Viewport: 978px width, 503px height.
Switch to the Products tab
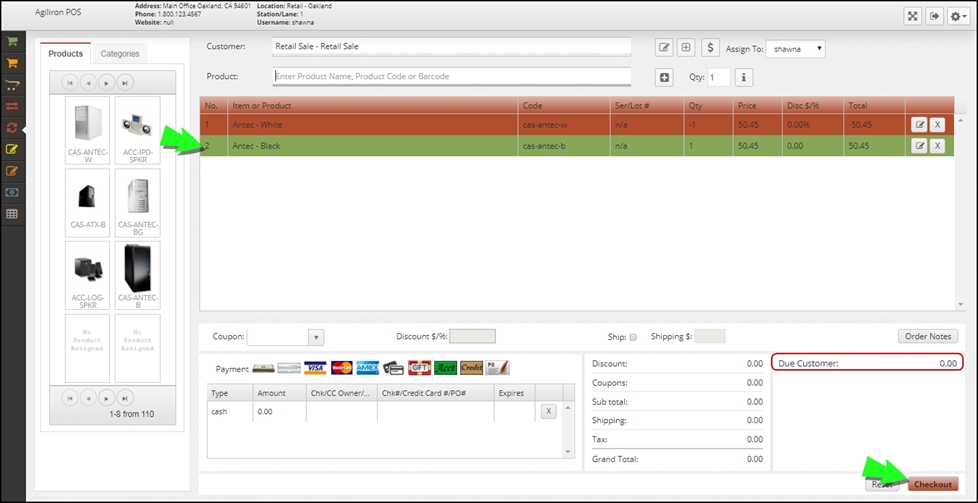click(x=65, y=54)
